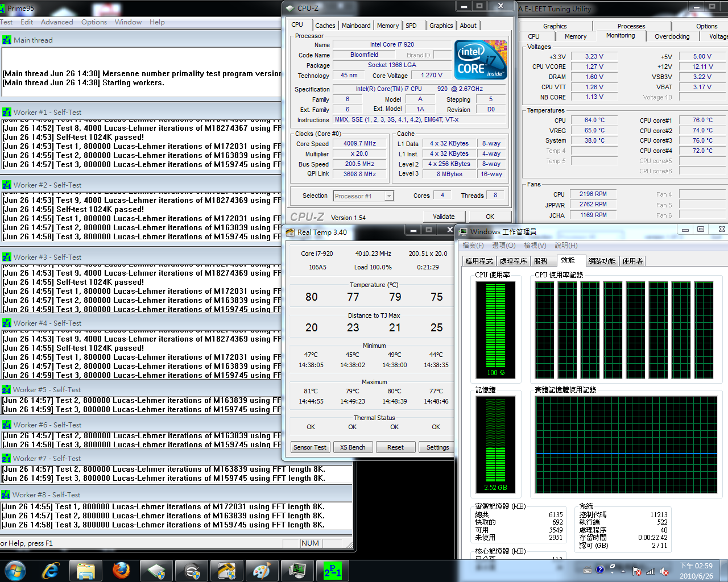728x582 pixels.
Task: Click the Worker #3 Self-Test window icon
Action: 7,257
